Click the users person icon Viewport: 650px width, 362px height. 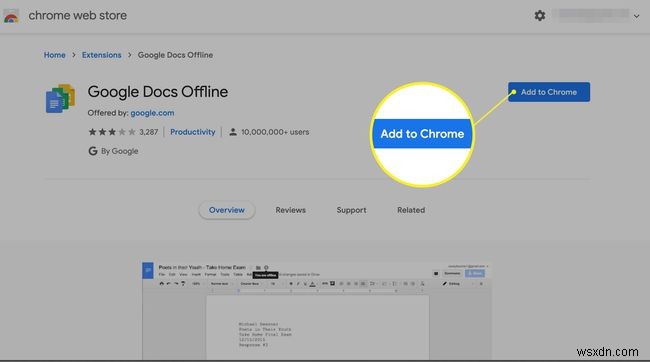[233, 132]
